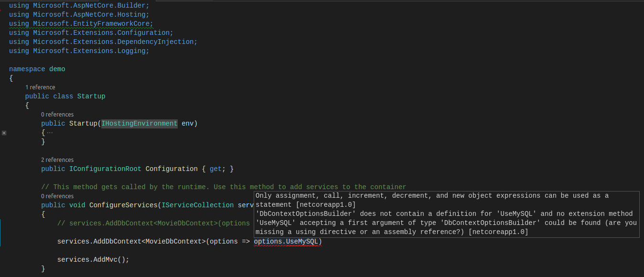Screen dimensions: 644x277
Task: Click the Microsoft.Extensions.Configuration using directive
Action: coord(91,32)
